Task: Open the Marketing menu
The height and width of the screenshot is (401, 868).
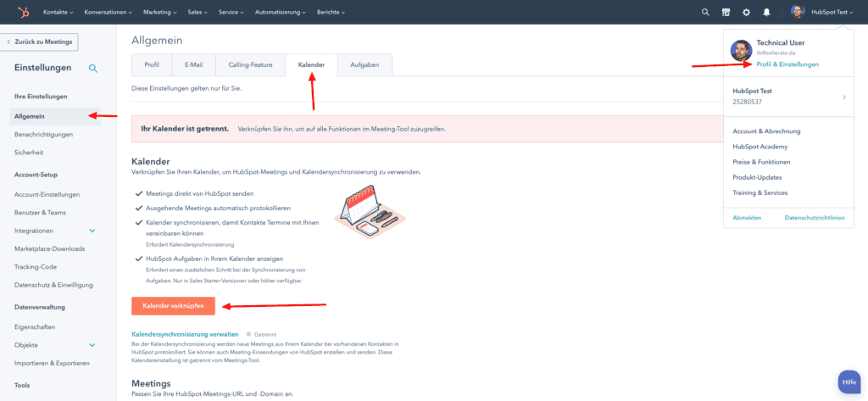Action: [x=160, y=12]
